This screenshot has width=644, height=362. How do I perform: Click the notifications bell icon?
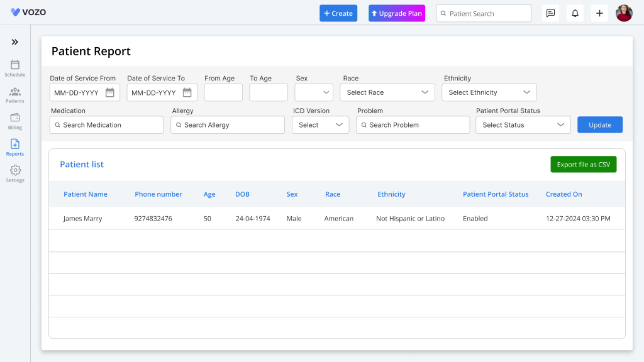(x=575, y=13)
